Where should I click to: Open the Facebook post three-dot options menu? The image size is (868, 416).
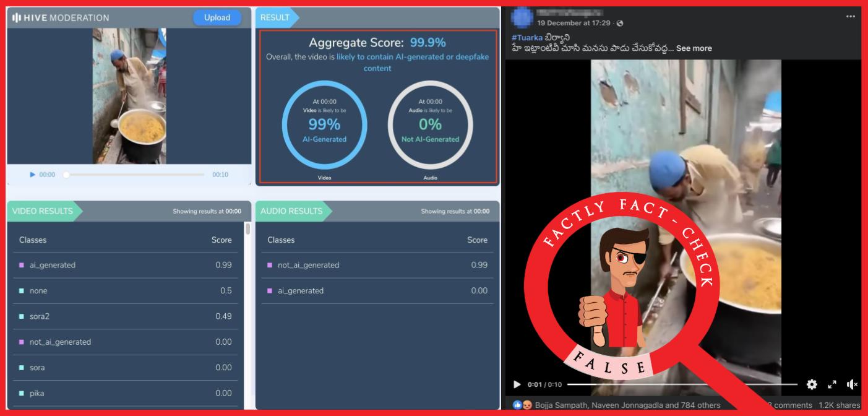851,17
